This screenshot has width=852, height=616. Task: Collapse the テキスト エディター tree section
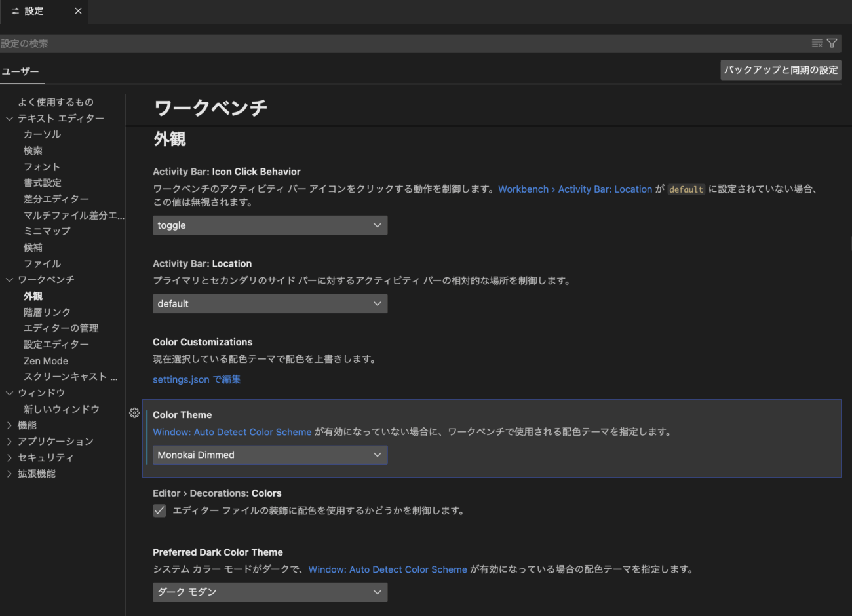pyautogui.click(x=10, y=119)
